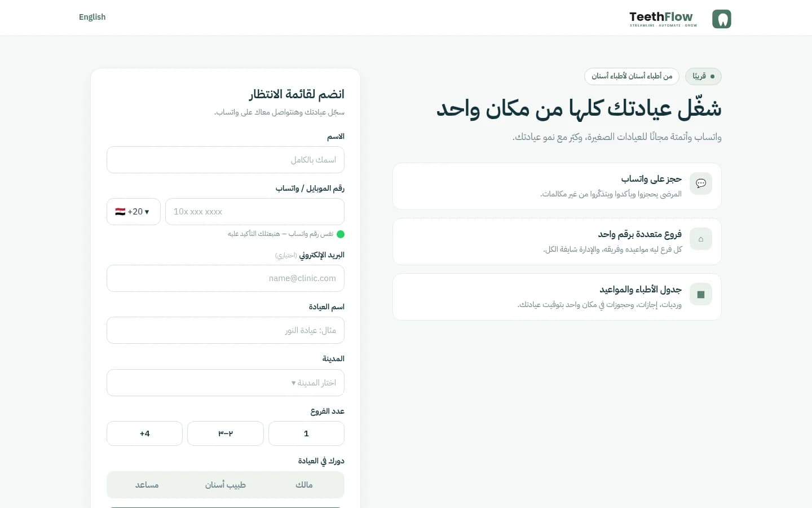The image size is (812, 508).
Task: Focus the full name input field
Action: [x=226, y=160]
